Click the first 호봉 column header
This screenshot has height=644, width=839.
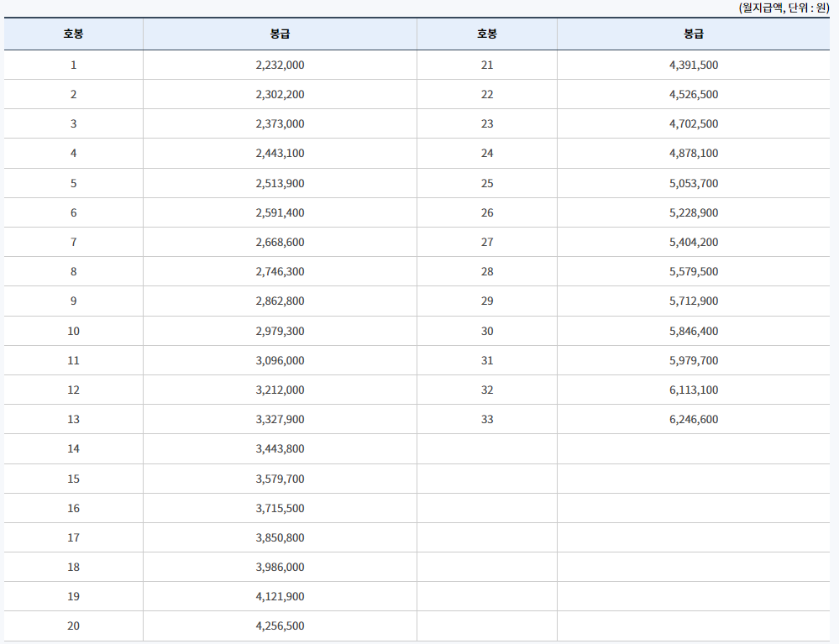pos(73,34)
